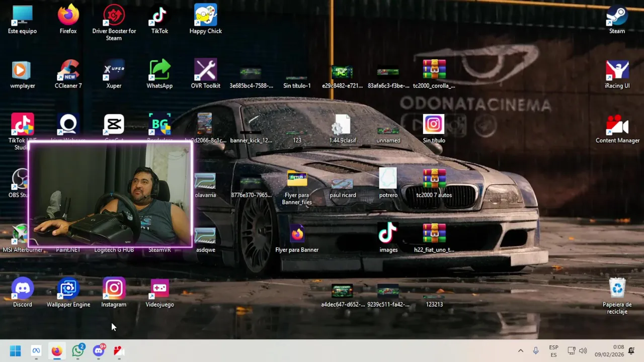Open the volume control tray icon
The height and width of the screenshot is (362, 644).
tap(583, 350)
